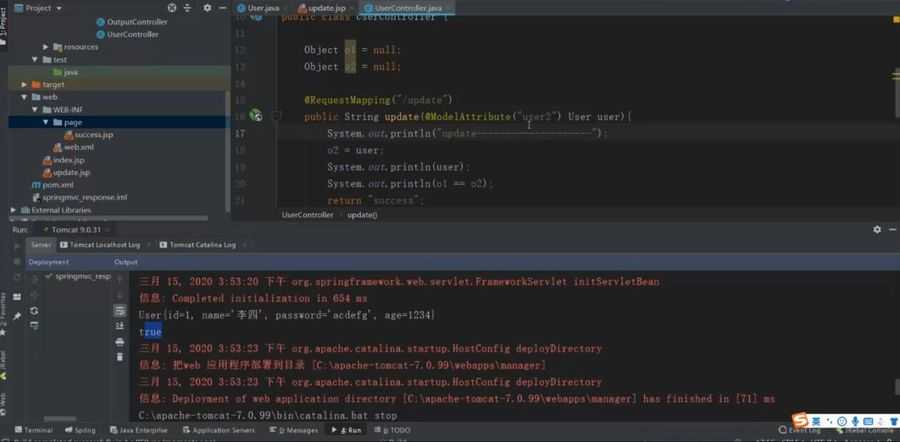Click the locate/scroll-from-source icon in Project panel
Viewport: 900px width, 442px height.
tap(172, 8)
